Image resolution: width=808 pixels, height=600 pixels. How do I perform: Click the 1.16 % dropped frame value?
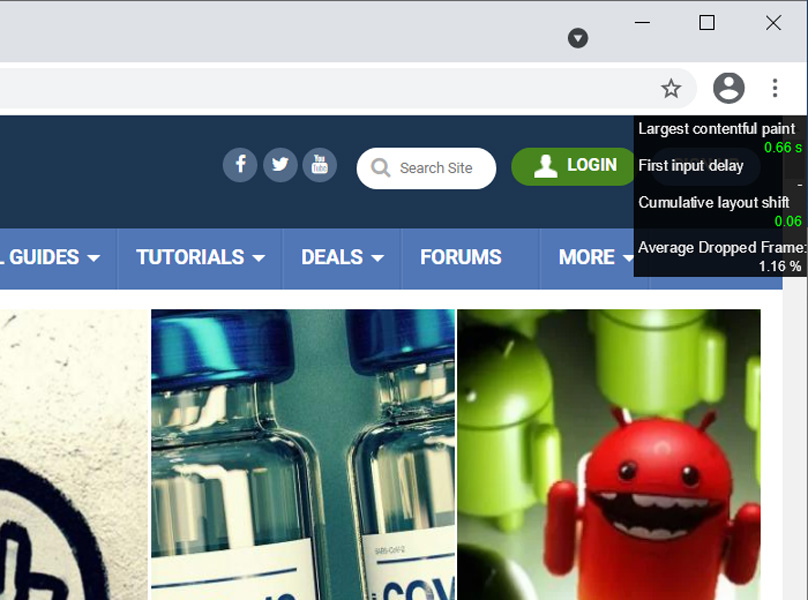pos(780,266)
